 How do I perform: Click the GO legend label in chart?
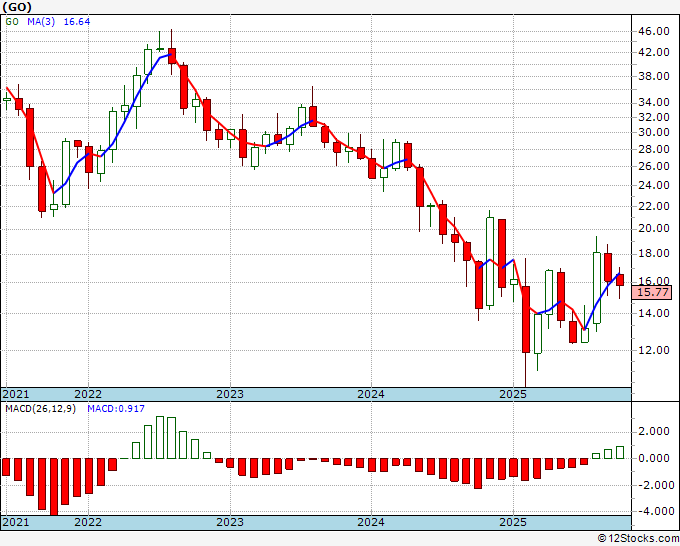click(x=12, y=22)
